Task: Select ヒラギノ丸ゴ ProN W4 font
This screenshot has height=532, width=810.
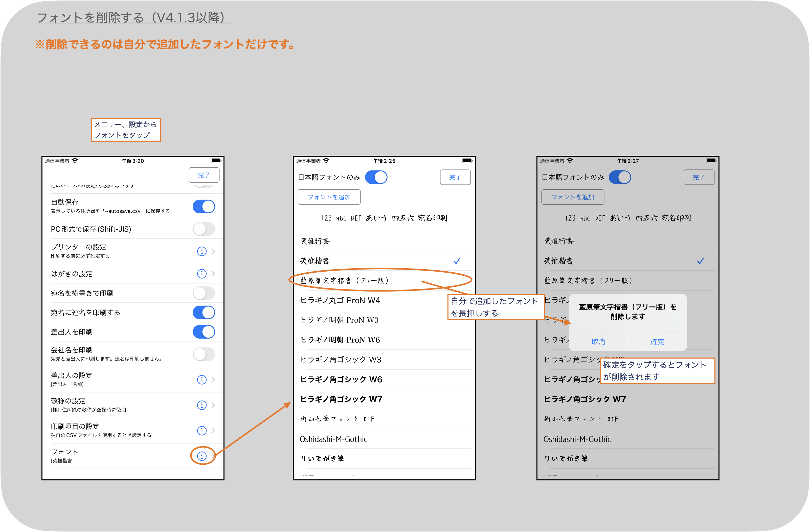Action: pyautogui.click(x=384, y=300)
